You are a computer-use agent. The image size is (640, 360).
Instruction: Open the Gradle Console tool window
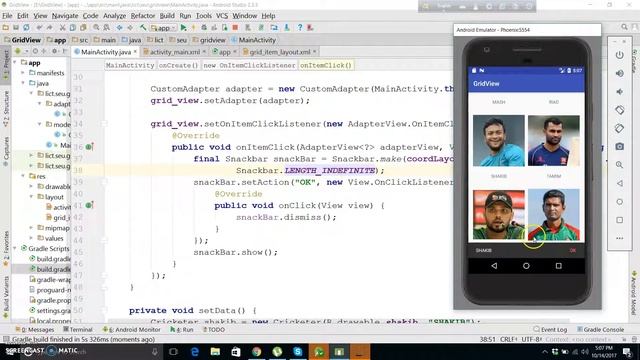point(600,329)
